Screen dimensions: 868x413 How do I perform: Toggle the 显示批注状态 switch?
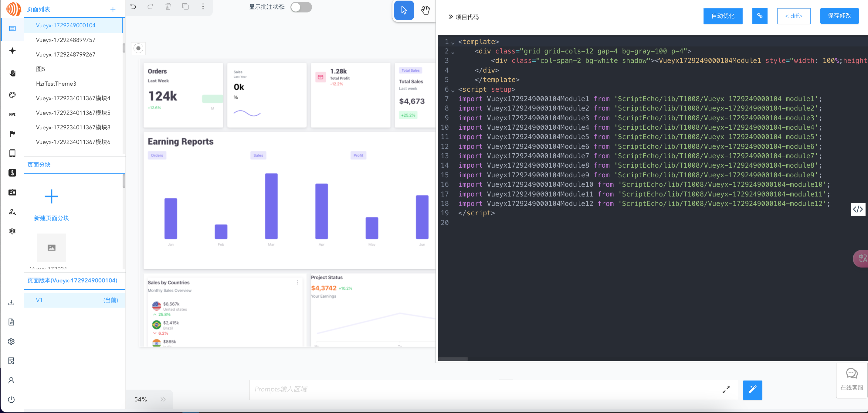(x=301, y=7)
